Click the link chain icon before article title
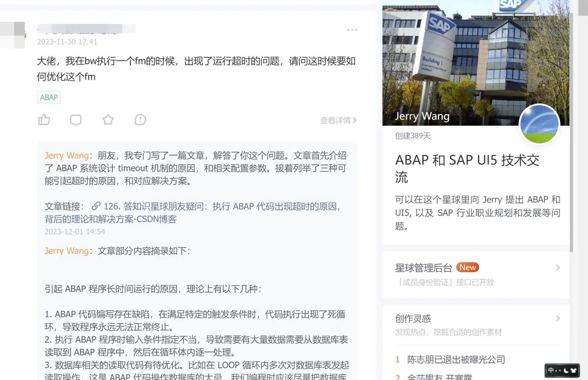This screenshot has height=380, width=588. click(96, 206)
